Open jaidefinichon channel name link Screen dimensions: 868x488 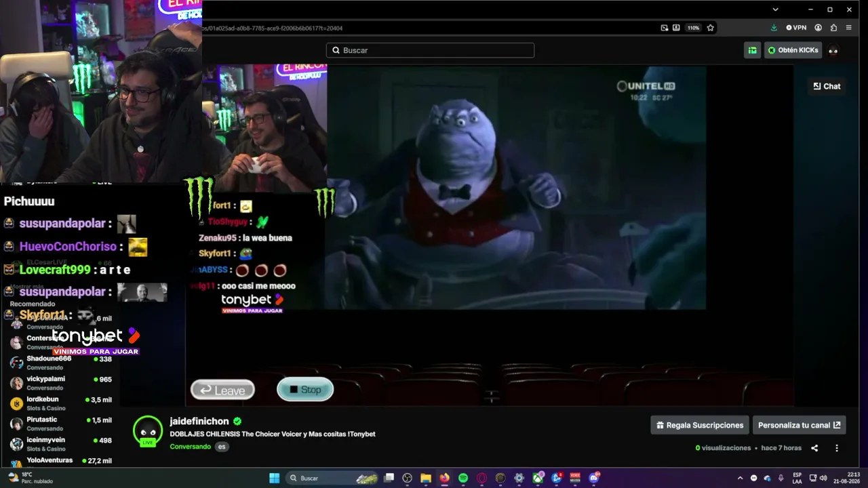pos(199,421)
